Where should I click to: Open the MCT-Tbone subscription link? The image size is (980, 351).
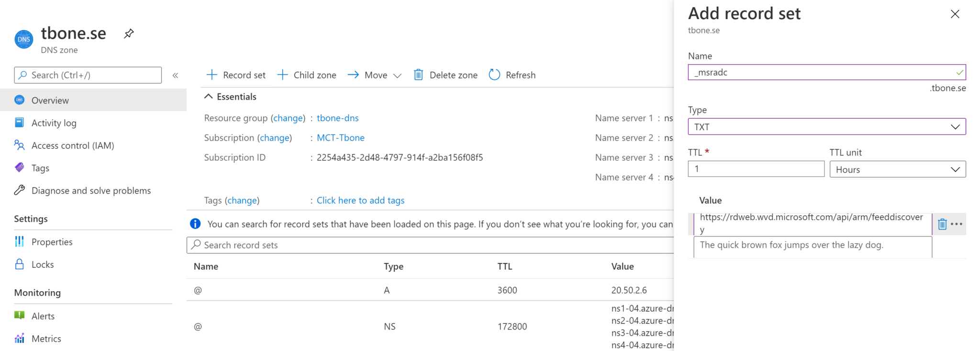tap(340, 137)
